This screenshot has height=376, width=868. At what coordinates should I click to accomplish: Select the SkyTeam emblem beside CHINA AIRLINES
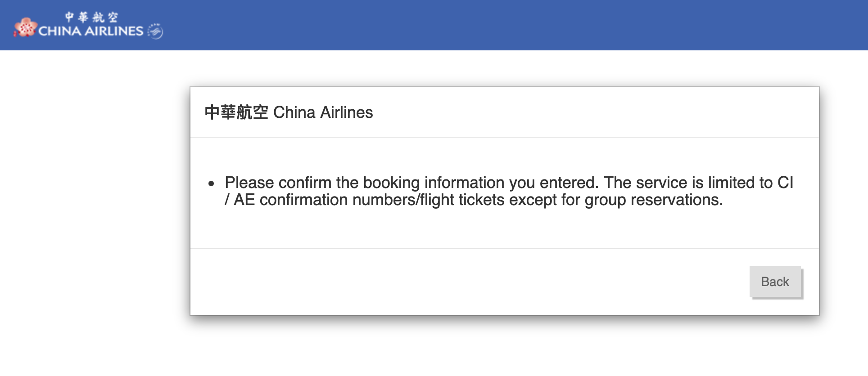(x=155, y=30)
